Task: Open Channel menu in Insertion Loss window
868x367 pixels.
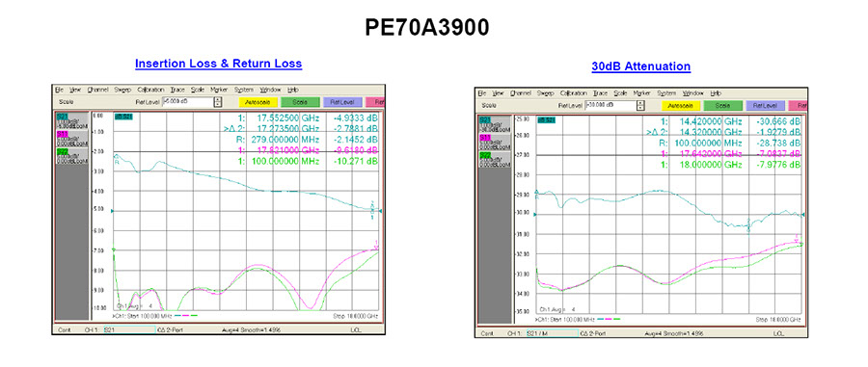Action: [98, 90]
